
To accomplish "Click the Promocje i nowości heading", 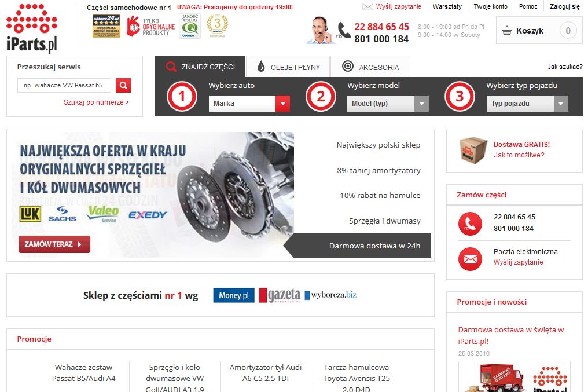I will (x=491, y=302).
